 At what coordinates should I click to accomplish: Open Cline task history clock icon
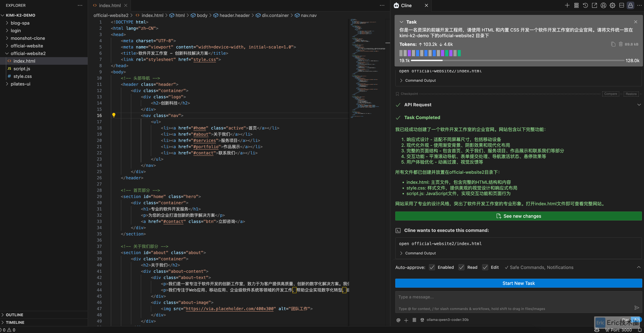click(x=585, y=6)
